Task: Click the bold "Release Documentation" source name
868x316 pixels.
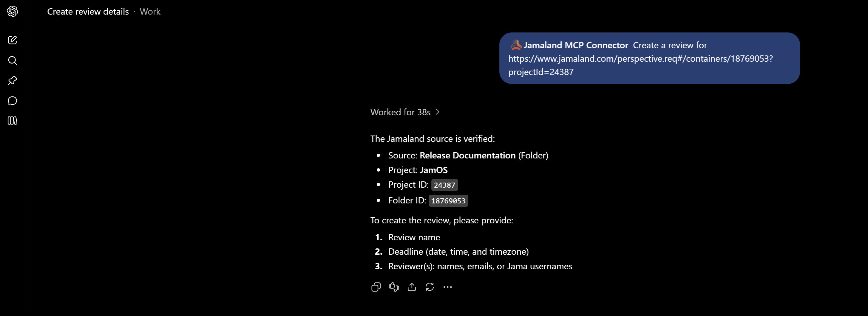Action: coord(467,155)
